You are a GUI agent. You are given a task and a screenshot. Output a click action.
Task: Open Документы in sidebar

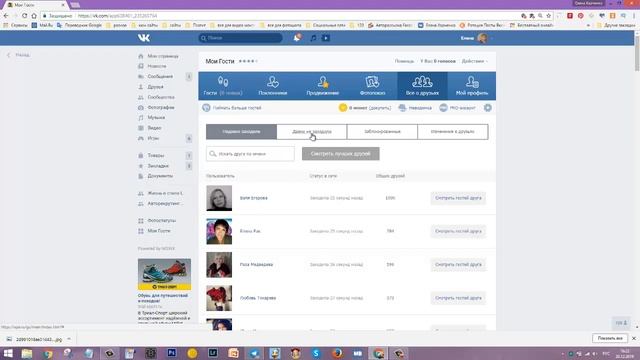click(x=160, y=176)
